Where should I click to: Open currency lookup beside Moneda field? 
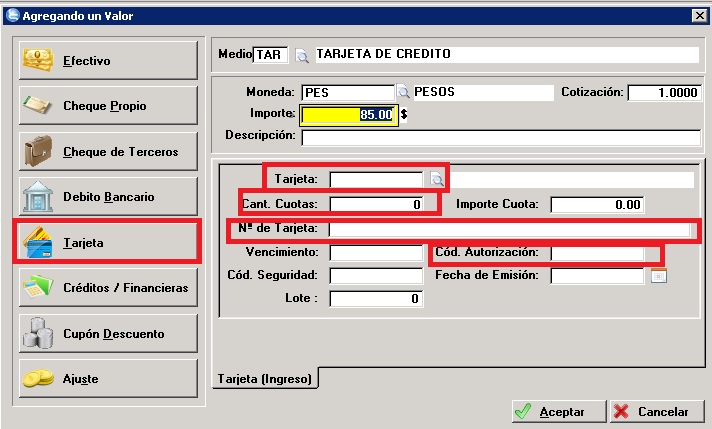pyautogui.click(x=404, y=92)
